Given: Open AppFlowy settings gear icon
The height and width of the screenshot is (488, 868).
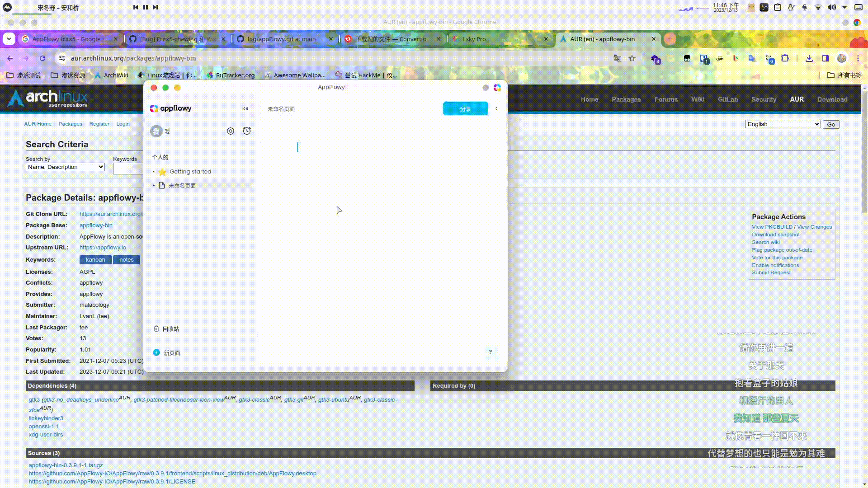Looking at the screenshot, I should pos(231,131).
